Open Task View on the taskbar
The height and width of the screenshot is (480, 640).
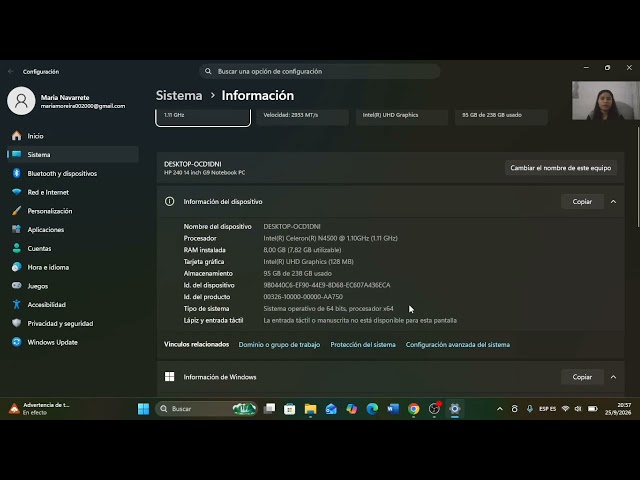269,409
